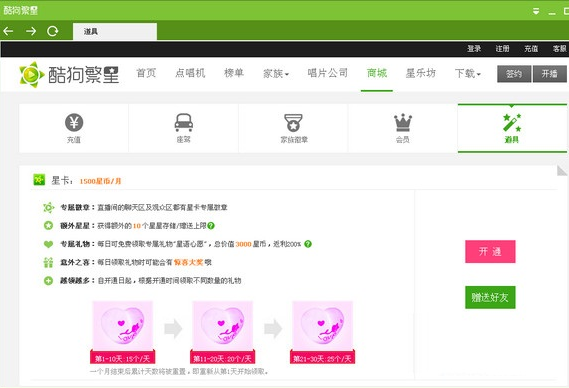Click the 充值 link in black bar
This screenshot has height=388, width=569.
pyautogui.click(x=531, y=49)
